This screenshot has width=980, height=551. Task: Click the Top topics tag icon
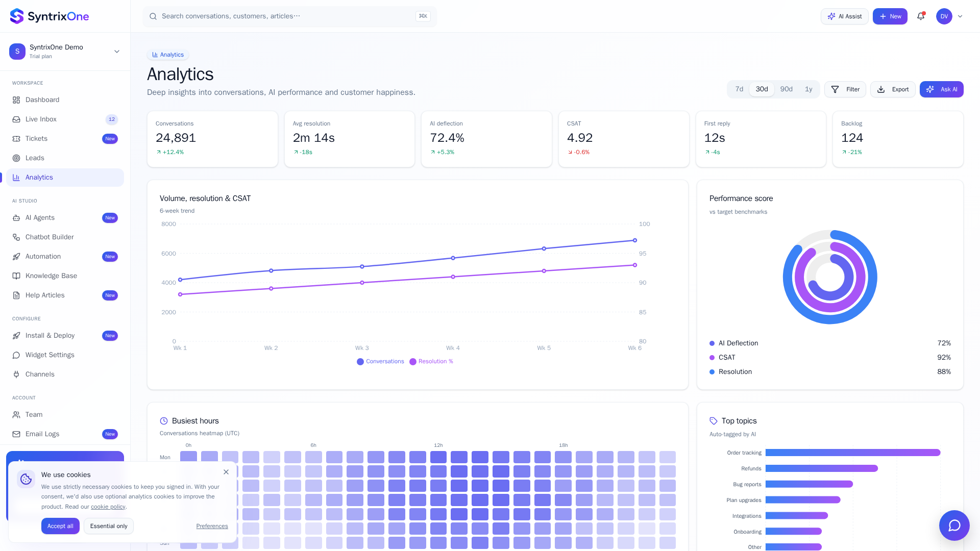click(714, 421)
